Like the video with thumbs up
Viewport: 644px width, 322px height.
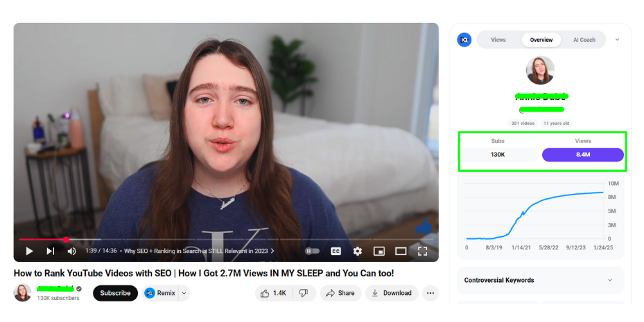tap(272, 293)
